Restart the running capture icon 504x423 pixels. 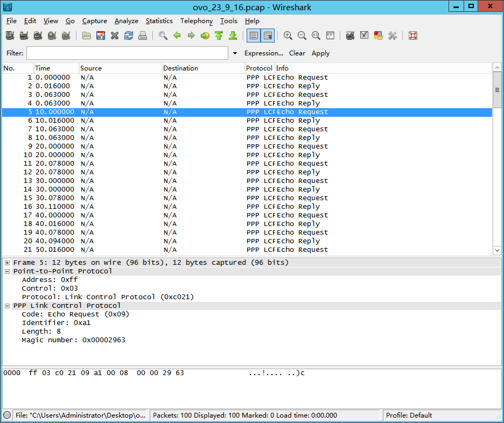(66, 36)
